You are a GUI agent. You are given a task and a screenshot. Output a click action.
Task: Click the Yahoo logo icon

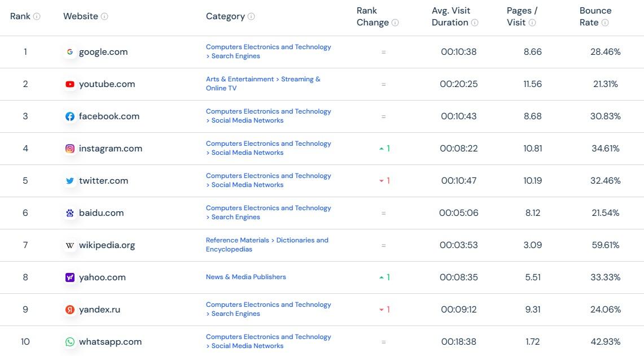pyautogui.click(x=69, y=277)
